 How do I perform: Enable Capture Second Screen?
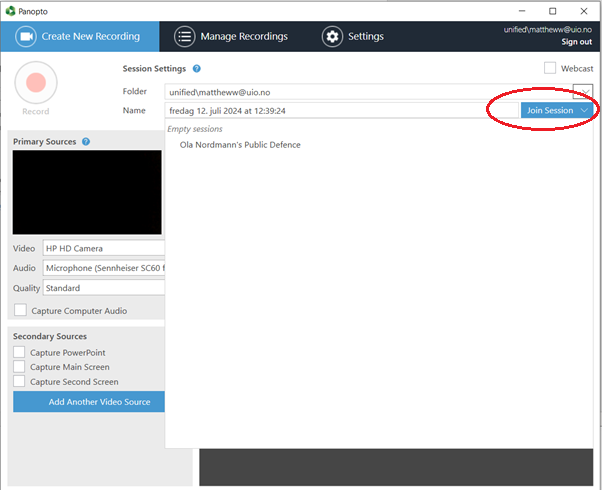click(x=19, y=381)
